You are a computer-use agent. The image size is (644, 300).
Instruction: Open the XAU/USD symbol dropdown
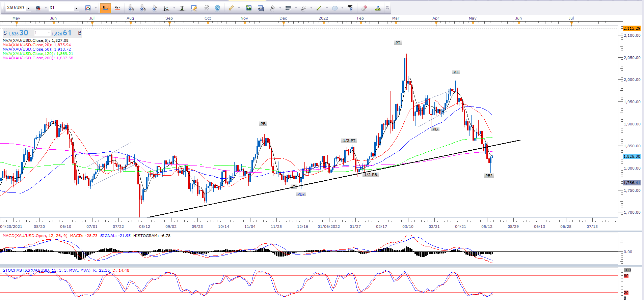28,8
